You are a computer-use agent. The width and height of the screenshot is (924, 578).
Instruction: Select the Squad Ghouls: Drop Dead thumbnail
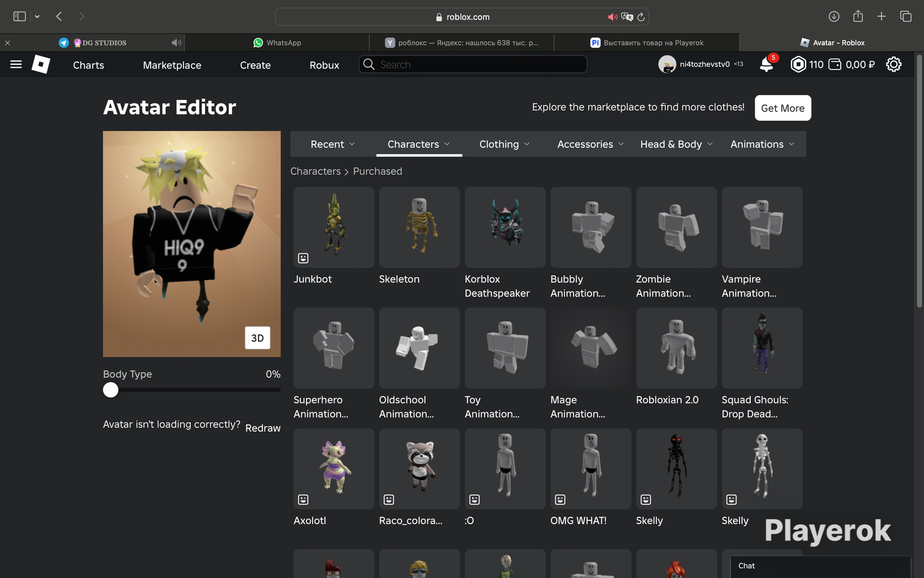point(762,348)
